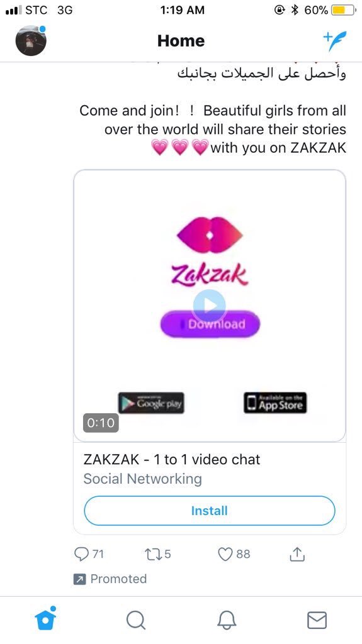Tap the ZAKZAK lips logo
The image size is (362, 644).
pyautogui.click(x=210, y=235)
